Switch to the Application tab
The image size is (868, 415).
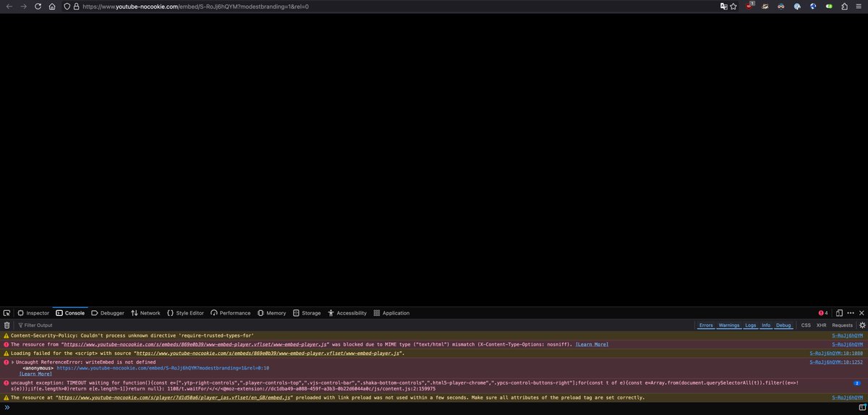point(391,313)
